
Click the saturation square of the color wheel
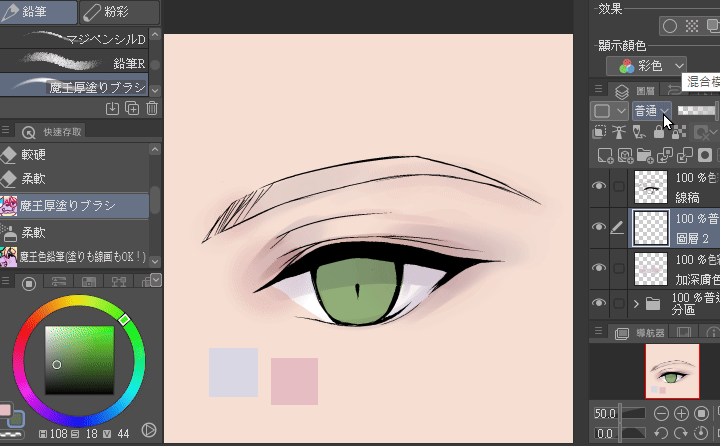coord(79,360)
